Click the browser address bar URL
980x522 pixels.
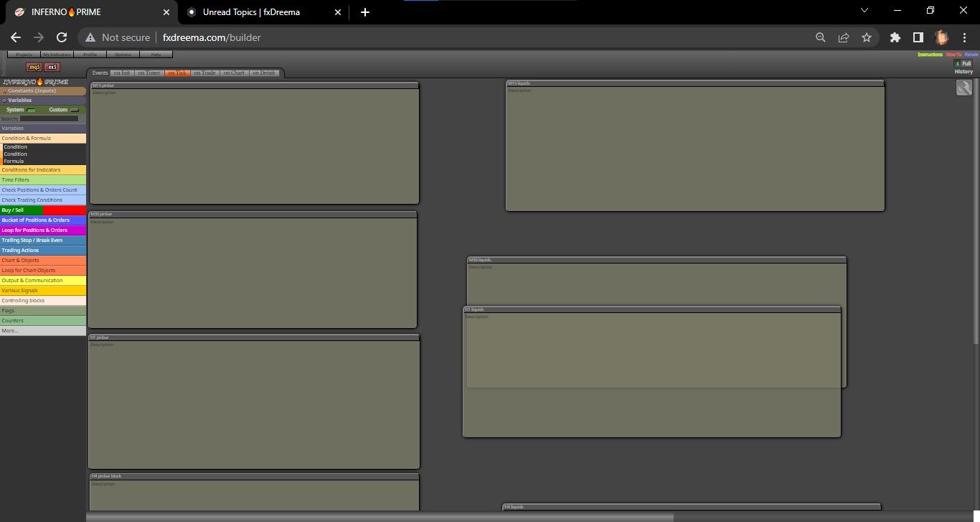pyautogui.click(x=212, y=37)
